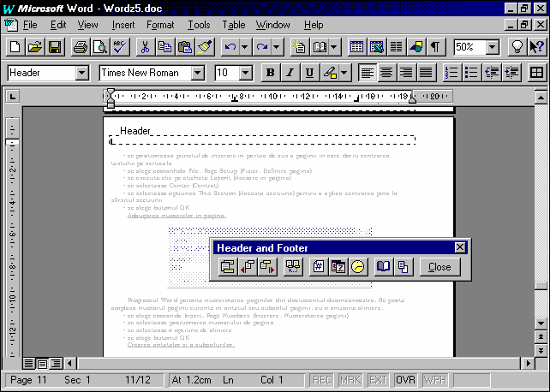Open a file with the Open folder icon
Image resolution: width=550 pixels, height=392 pixels.
[35, 47]
